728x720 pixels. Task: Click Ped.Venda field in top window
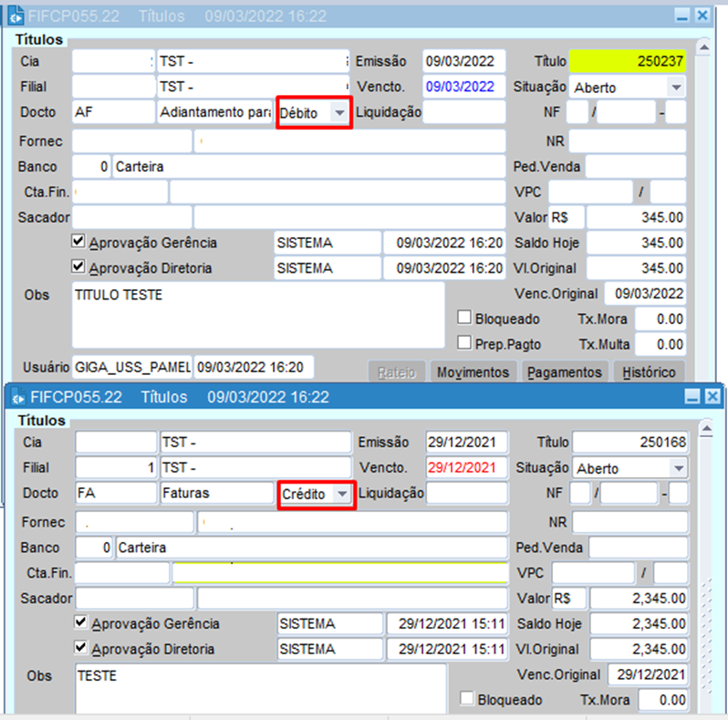[x=636, y=167]
